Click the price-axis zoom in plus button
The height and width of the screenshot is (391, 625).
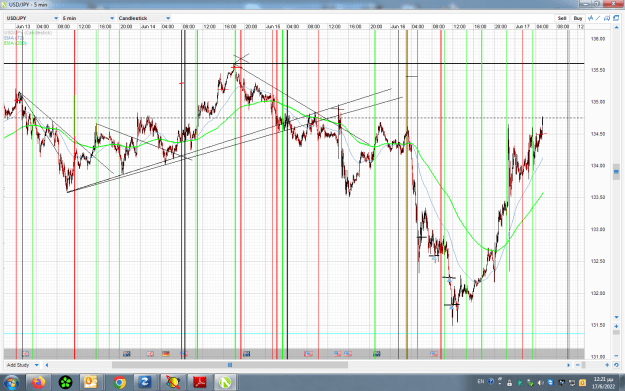tap(617, 326)
